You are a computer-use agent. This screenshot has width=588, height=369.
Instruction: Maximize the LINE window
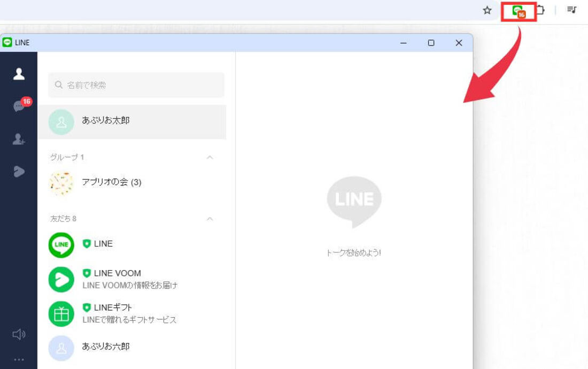[x=431, y=43]
